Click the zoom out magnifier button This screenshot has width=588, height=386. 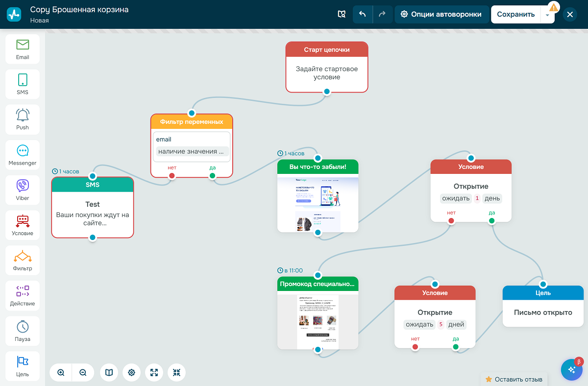click(83, 373)
